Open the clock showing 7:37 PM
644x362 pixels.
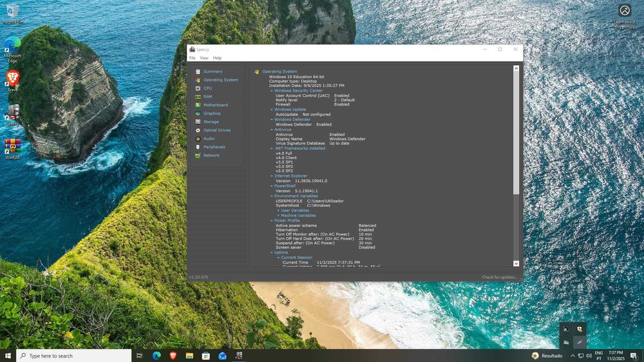(616, 356)
